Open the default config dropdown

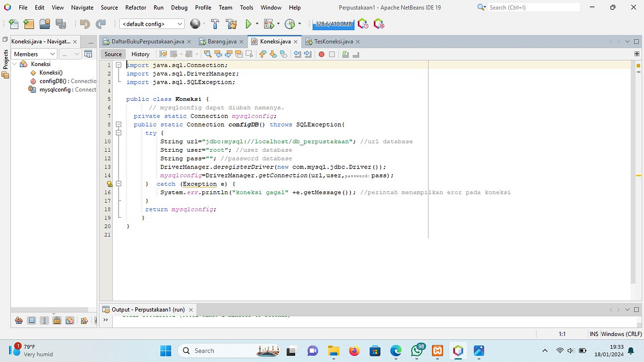152,24
